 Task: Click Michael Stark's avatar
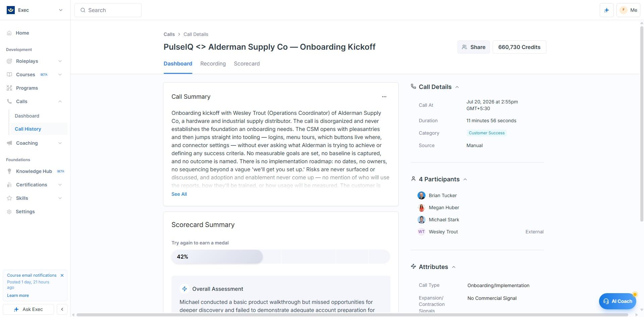[x=422, y=220]
